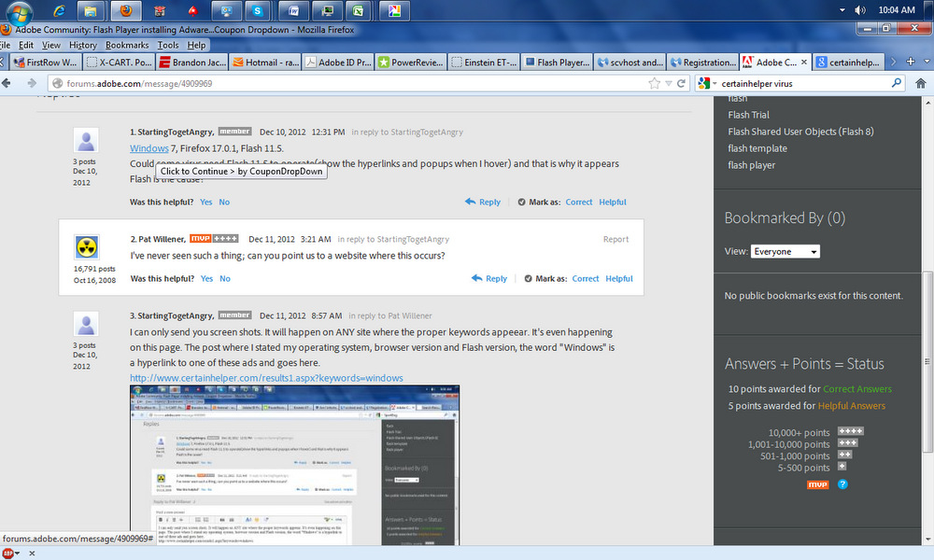The image size is (934, 560).
Task: List all tabs dropdown arrow
Action: [x=927, y=62]
